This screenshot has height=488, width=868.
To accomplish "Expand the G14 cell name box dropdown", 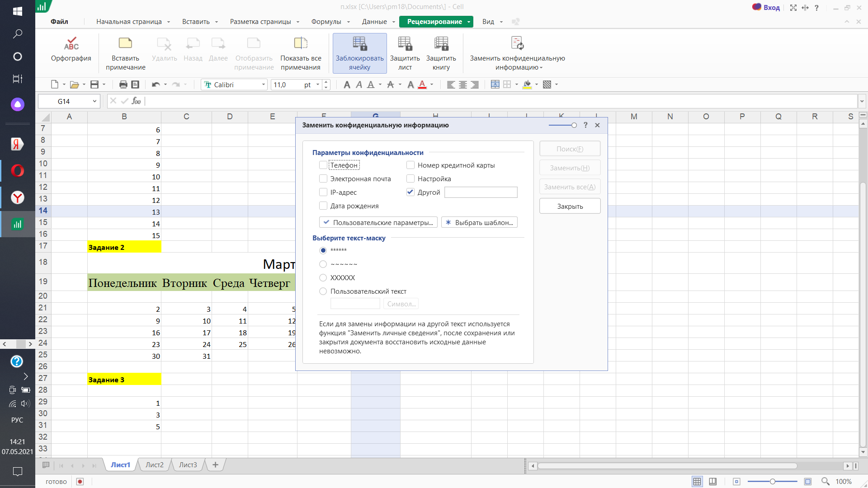I will [x=94, y=101].
